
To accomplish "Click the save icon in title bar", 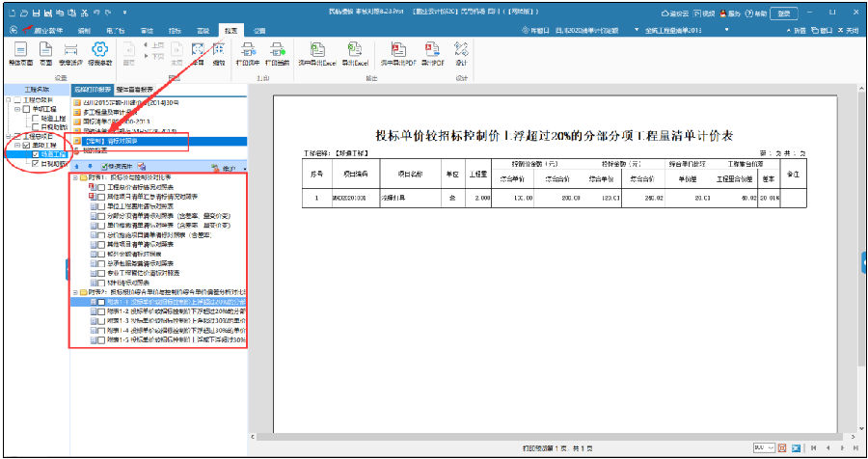I will (36, 13).
